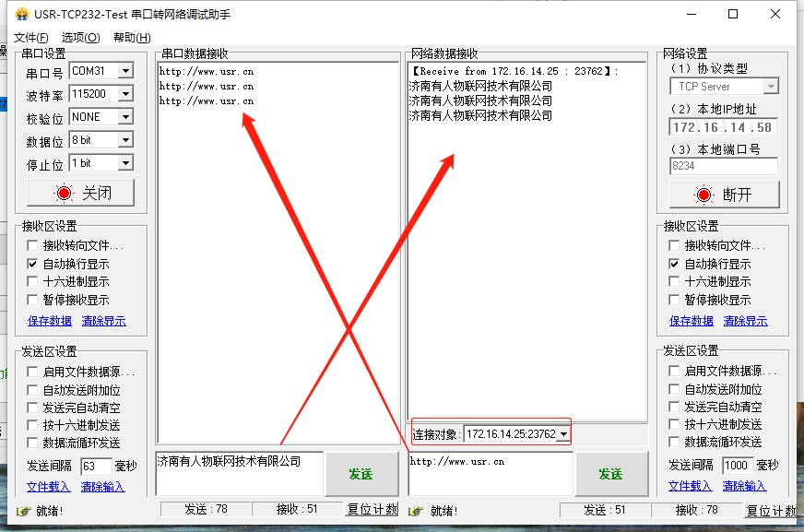Click the serial 复位计数 counter reset
Image resolution: width=804 pixels, height=532 pixels.
point(372,509)
